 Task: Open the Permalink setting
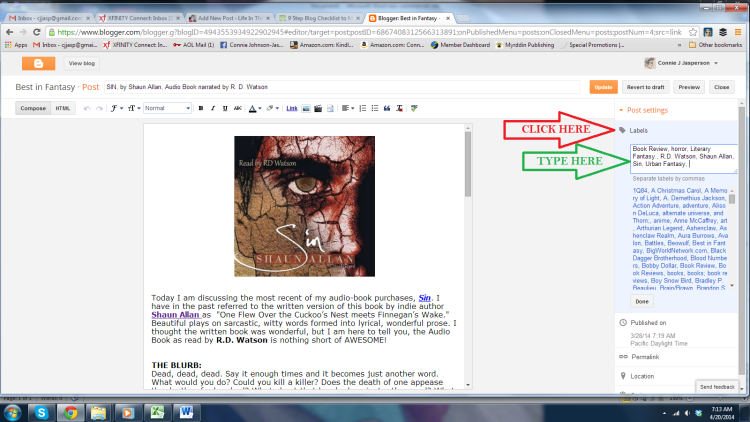(646, 356)
